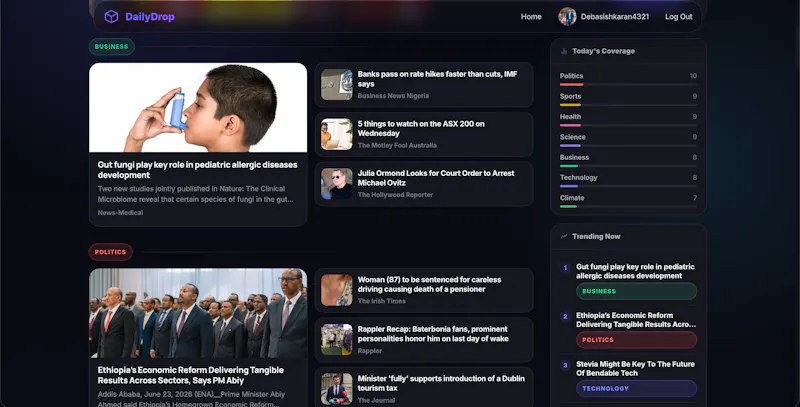
Task: Click thumbnail of the Dublin tourism tax article
Action: coord(337,389)
